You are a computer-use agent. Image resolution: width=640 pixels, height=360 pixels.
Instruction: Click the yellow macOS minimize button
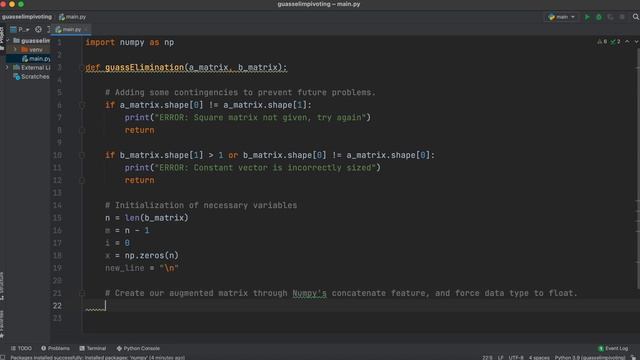(x=12, y=4)
